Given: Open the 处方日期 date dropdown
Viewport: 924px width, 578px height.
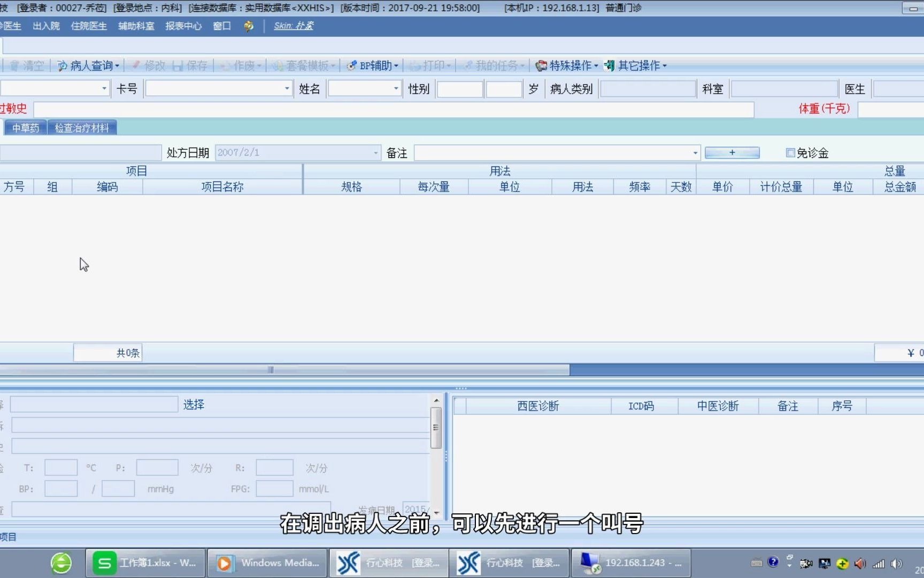Looking at the screenshot, I should 376,153.
